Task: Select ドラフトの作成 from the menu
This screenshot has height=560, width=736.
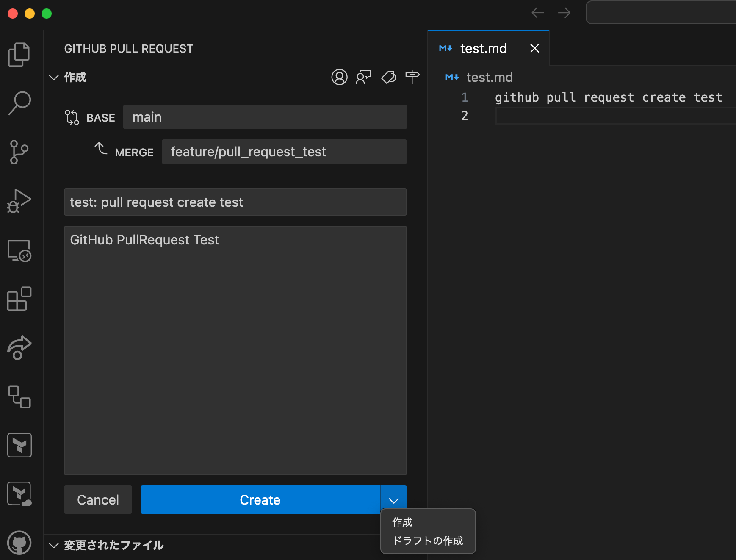Action: click(x=427, y=541)
